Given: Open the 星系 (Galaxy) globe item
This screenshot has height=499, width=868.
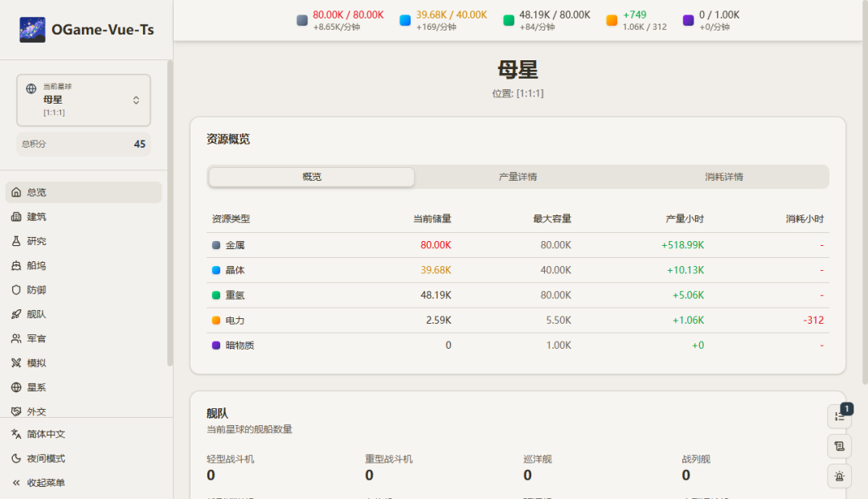Looking at the screenshot, I should [16, 387].
